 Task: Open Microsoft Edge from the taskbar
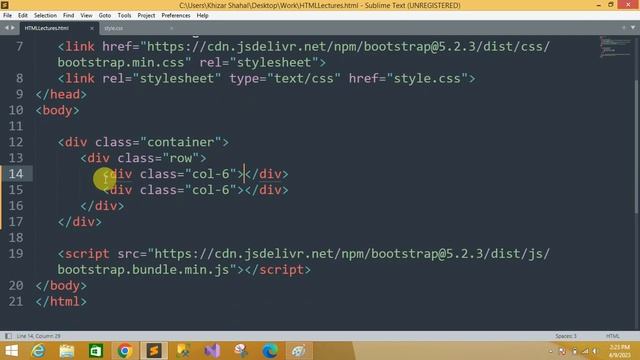pyautogui.click(x=270, y=351)
